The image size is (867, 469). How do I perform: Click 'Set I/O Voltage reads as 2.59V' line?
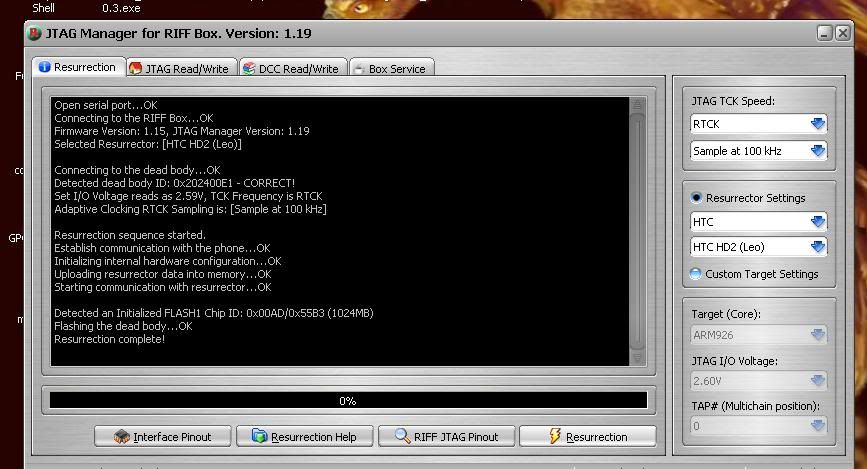[x=188, y=196]
